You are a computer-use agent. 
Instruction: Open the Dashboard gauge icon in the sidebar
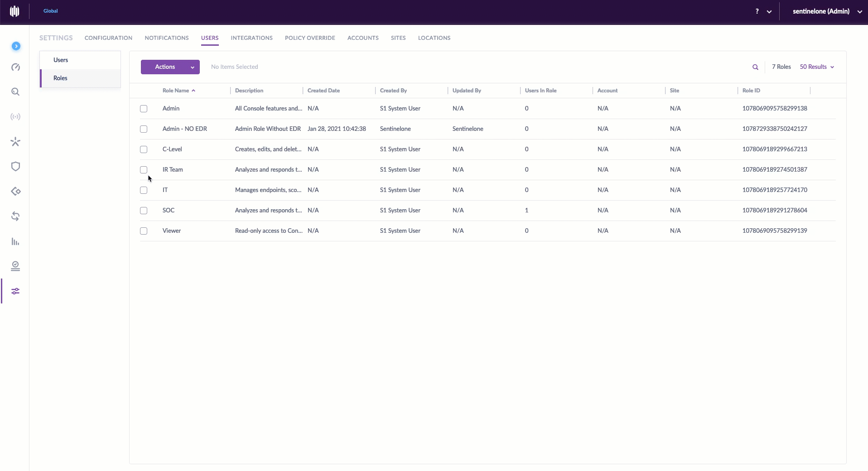coord(15,67)
